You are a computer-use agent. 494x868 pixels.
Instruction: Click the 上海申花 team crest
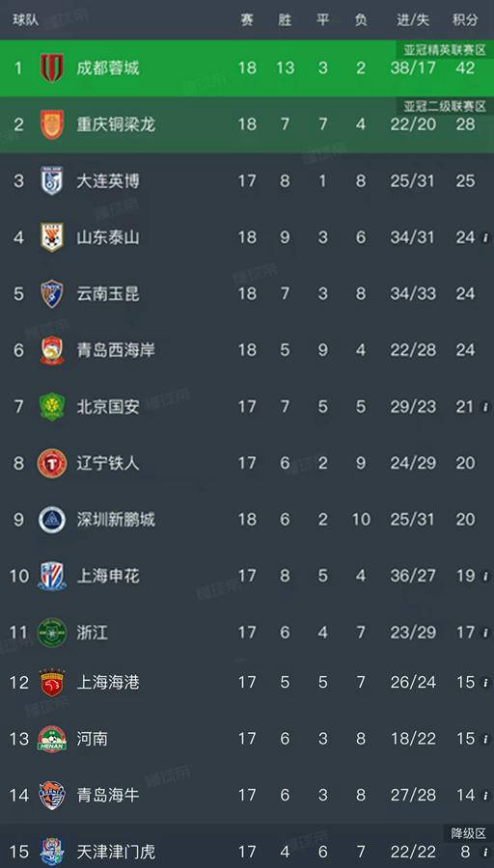point(52,577)
